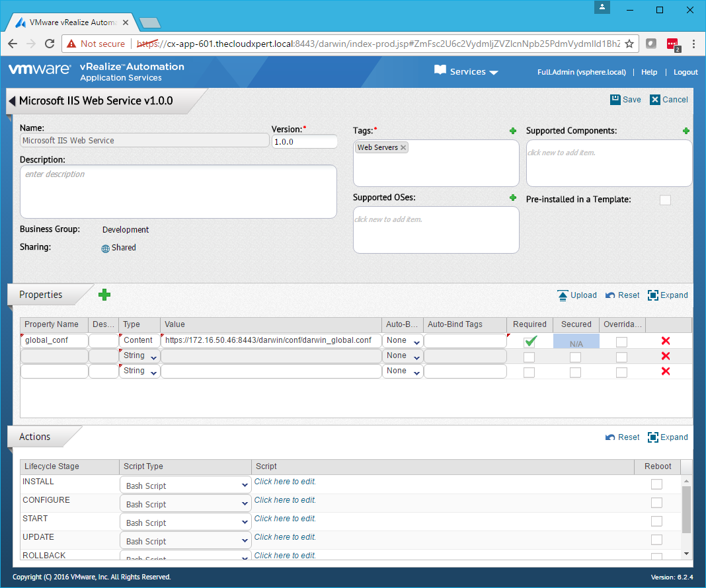Remove the Web Servers tag
The height and width of the screenshot is (588, 706).
pos(403,147)
